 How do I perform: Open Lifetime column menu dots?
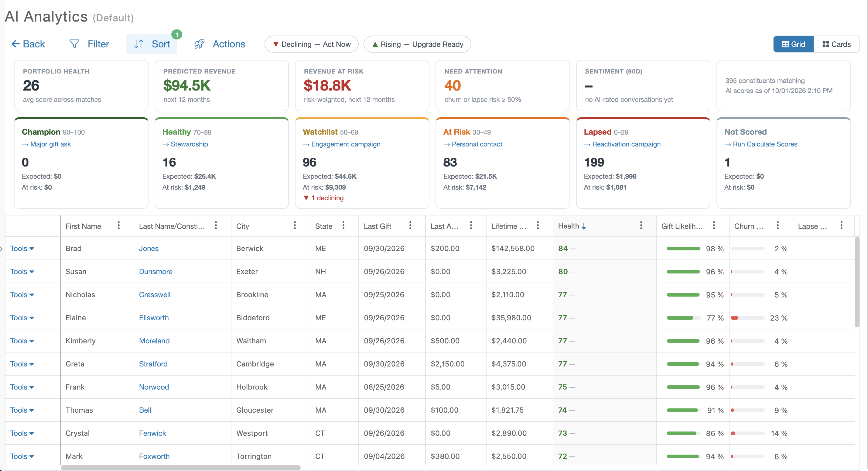[538, 225]
